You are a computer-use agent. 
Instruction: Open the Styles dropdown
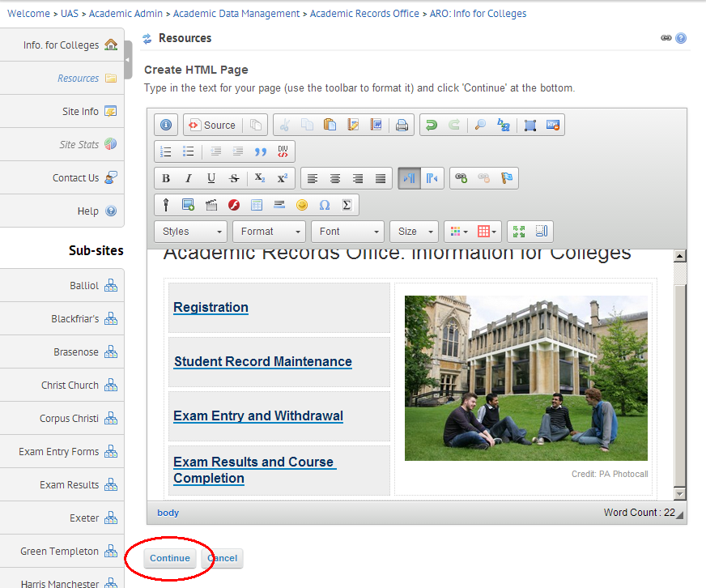click(190, 232)
